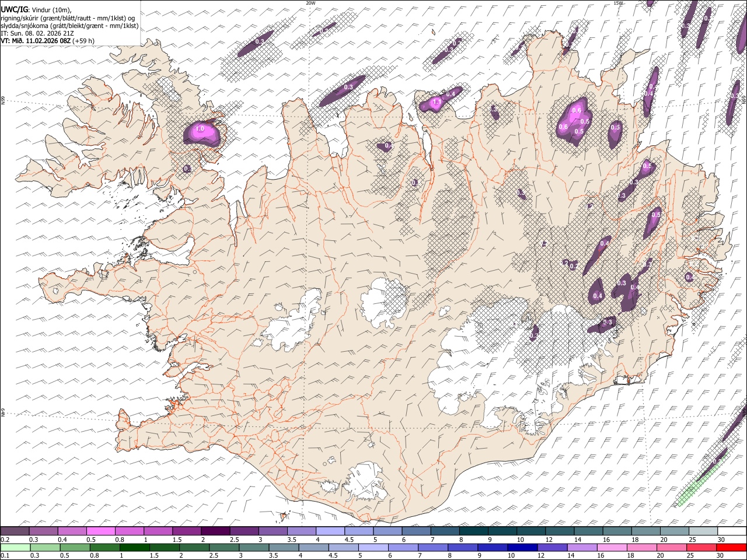Screen dimensions: 747x560
Task: Click the '1.1' value on the map
Action: click(x=436, y=103)
